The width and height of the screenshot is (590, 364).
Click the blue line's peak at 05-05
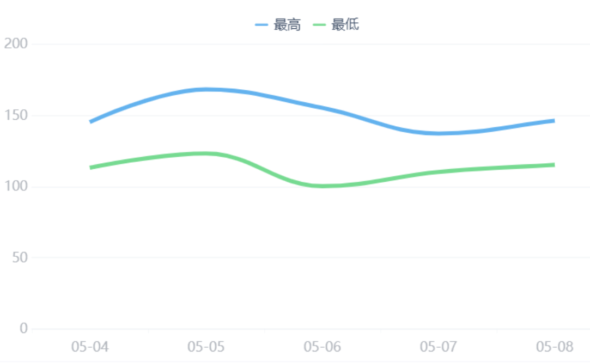point(206,89)
